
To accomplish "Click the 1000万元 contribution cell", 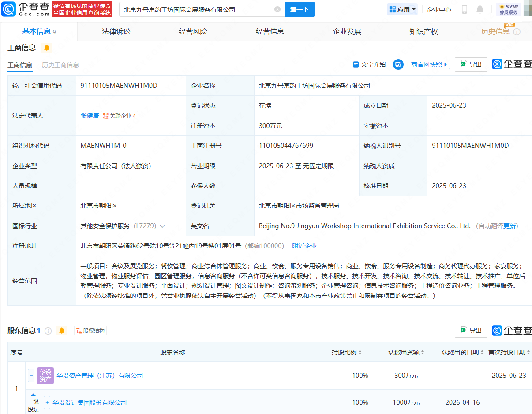I will pos(406,403).
